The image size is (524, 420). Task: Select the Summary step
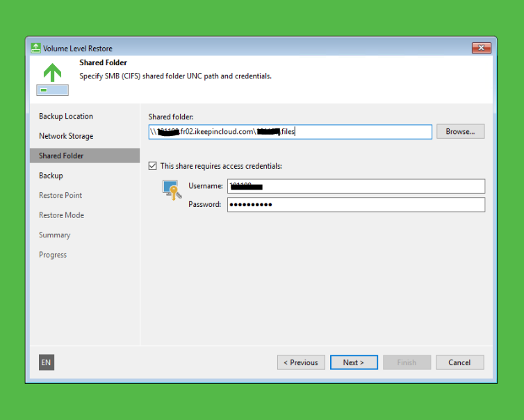point(54,235)
